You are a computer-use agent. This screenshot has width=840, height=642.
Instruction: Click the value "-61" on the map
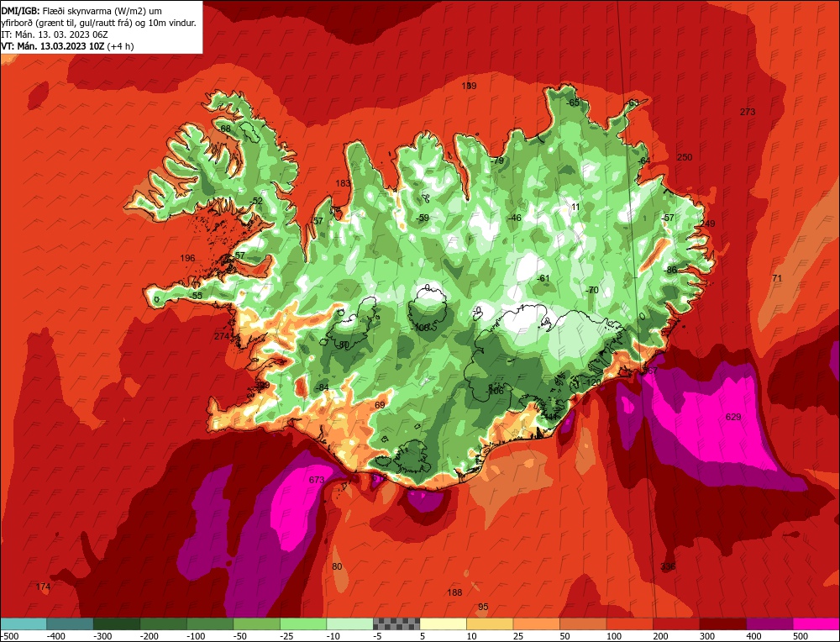[543, 278]
